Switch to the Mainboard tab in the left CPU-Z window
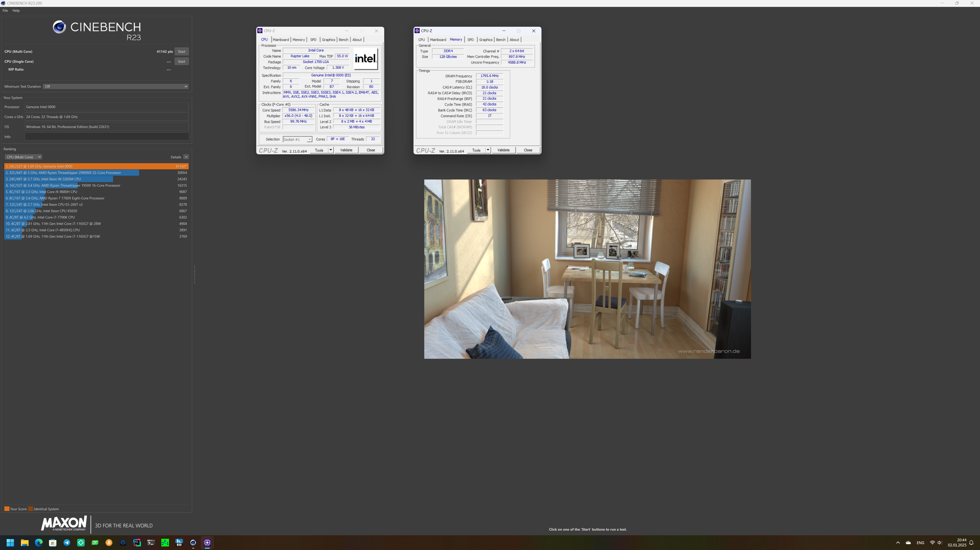980x550 pixels. tap(281, 40)
